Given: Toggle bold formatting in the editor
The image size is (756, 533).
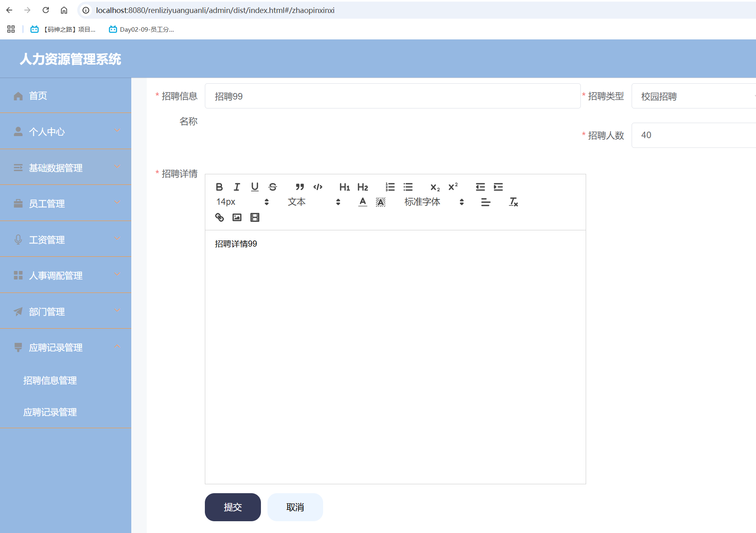Looking at the screenshot, I should (219, 187).
